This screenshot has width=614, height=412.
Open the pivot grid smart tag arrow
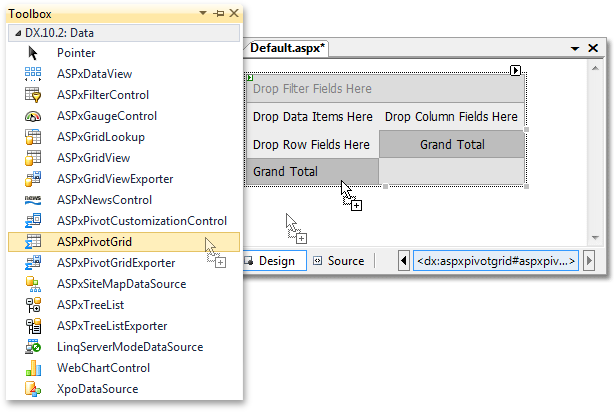click(515, 70)
